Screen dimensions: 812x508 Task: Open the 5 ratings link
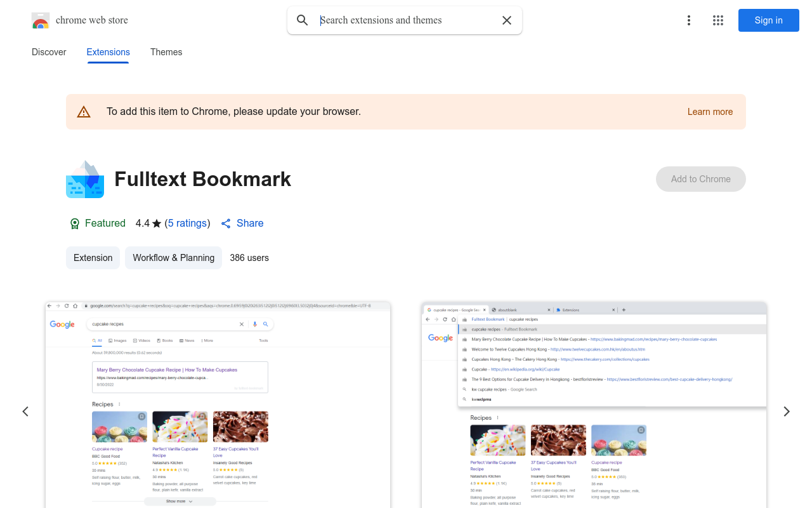pyautogui.click(x=187, y=224)
